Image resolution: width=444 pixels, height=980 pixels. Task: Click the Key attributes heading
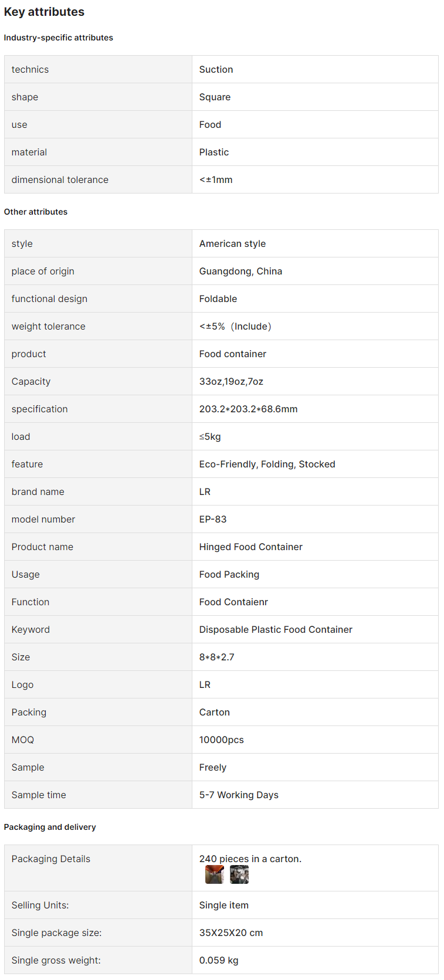pyautogui.click(x=44, y=12)
